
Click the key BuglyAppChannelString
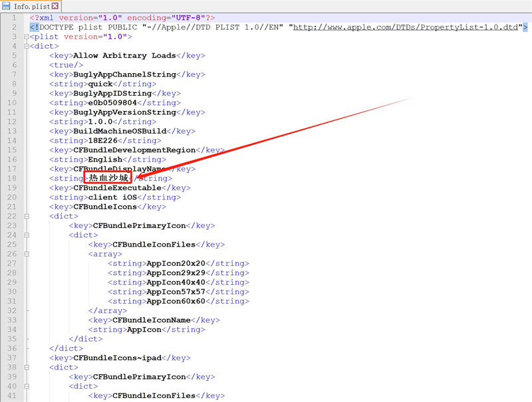coord(124,74)
